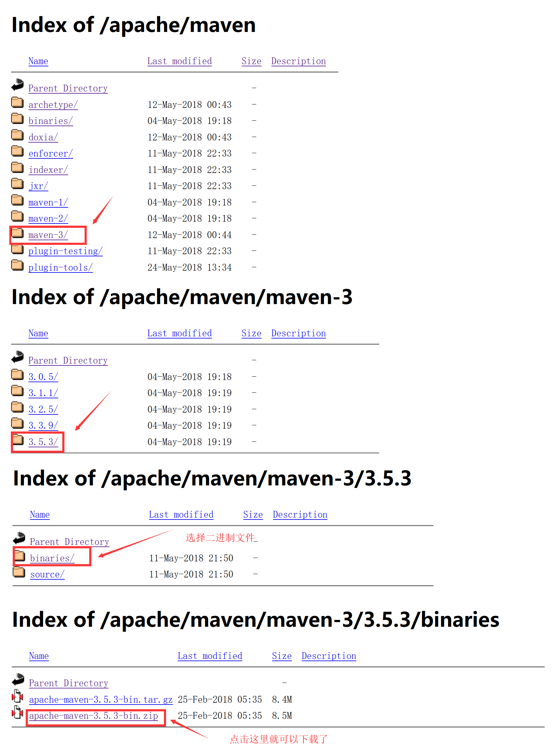
Task: Sort 3.5.3 index by Name
Action: [x=40, y=515]
